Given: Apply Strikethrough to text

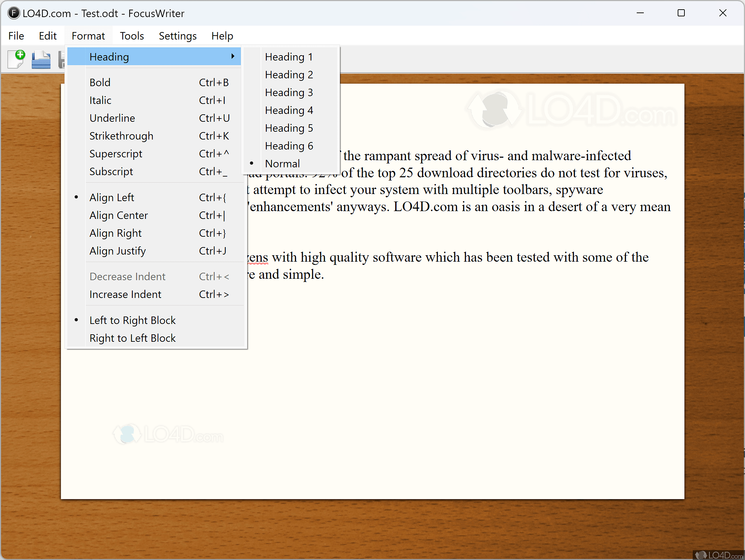Looking at the screenshot, I should pos(121,136).
